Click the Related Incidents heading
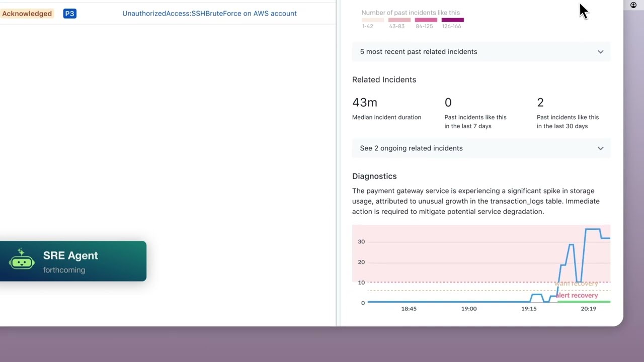This screenshot has width=644, height=362. click(384, 79)
